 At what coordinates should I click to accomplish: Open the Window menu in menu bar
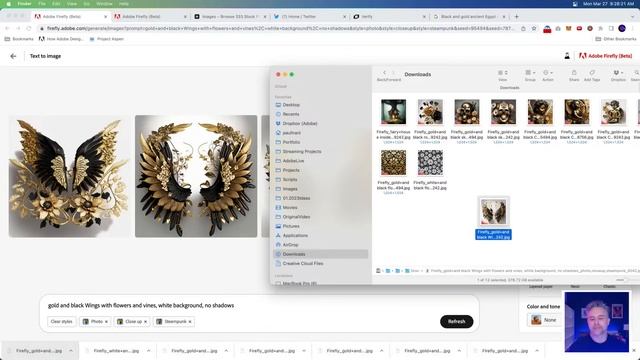104,4
